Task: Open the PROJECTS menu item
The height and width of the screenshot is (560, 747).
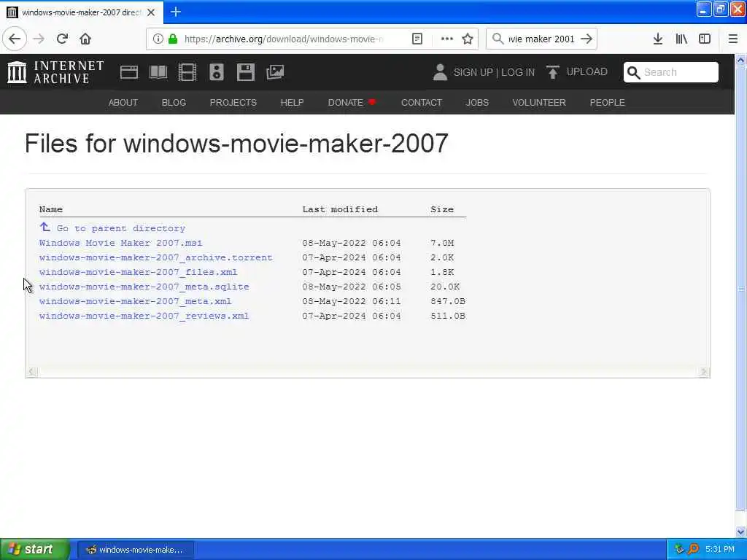Action: click(233, 102)
